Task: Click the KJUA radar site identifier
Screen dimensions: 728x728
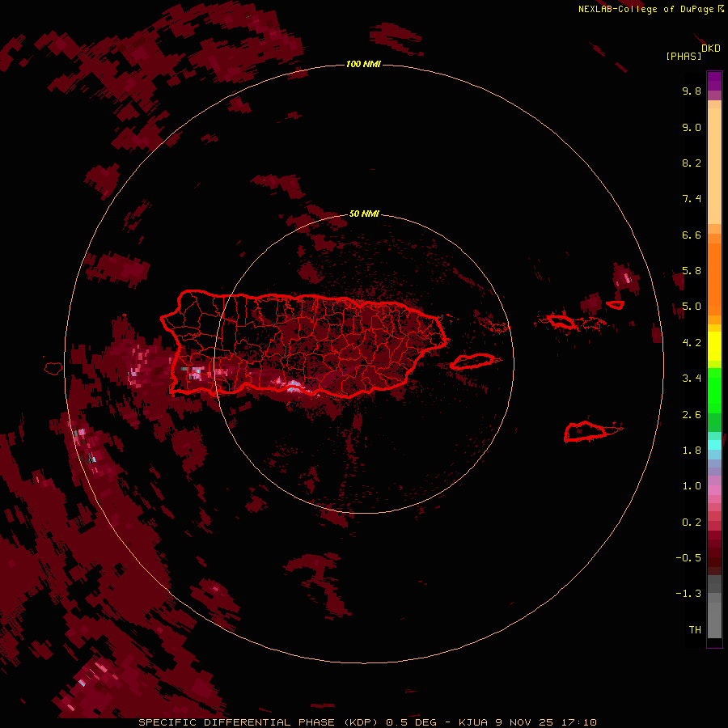Action: tap(472, 722)
